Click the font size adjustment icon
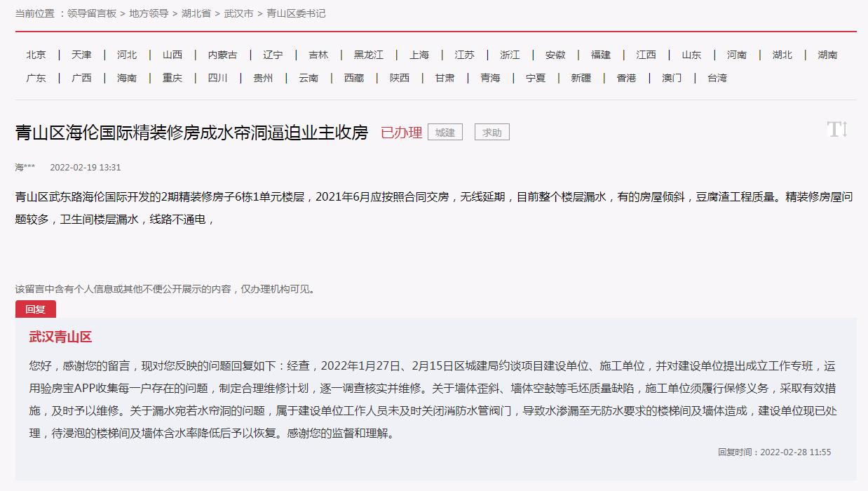 (837, 130)
